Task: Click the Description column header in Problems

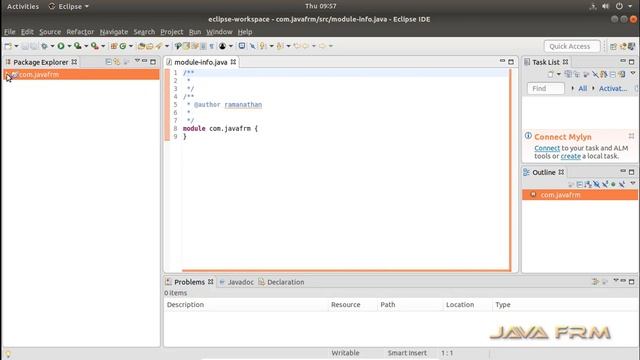Action: click(246, 305)
